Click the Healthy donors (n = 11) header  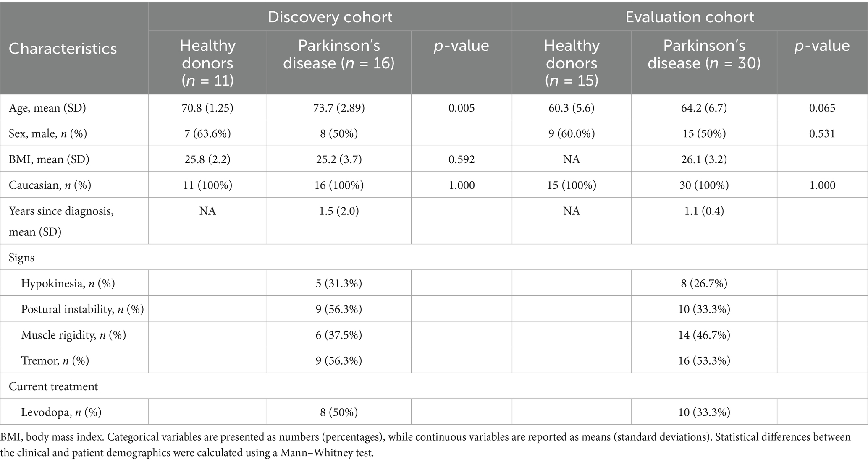point(207,63)
